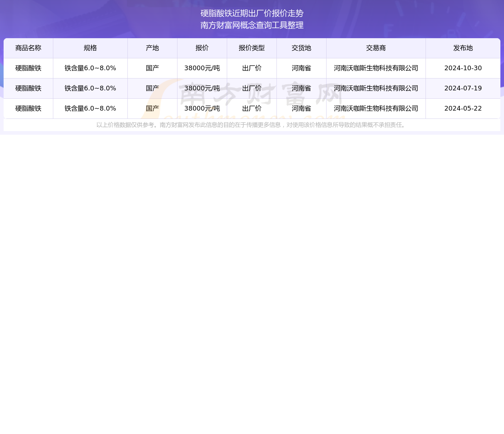Image resolution: width=504 pixels, height=434 pixels.
Task: Select the 产地 column header
Action: (x=152, y=48)
